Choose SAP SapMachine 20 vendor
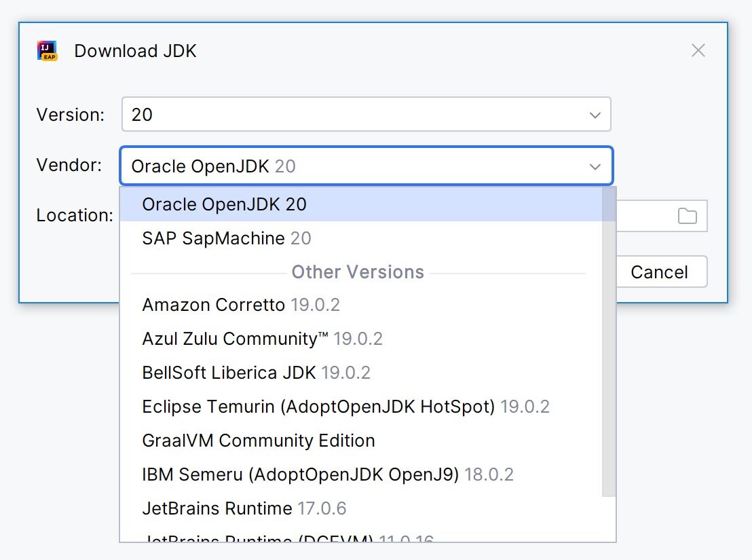This screenshot has height=560, width=752. coord(361,238)
